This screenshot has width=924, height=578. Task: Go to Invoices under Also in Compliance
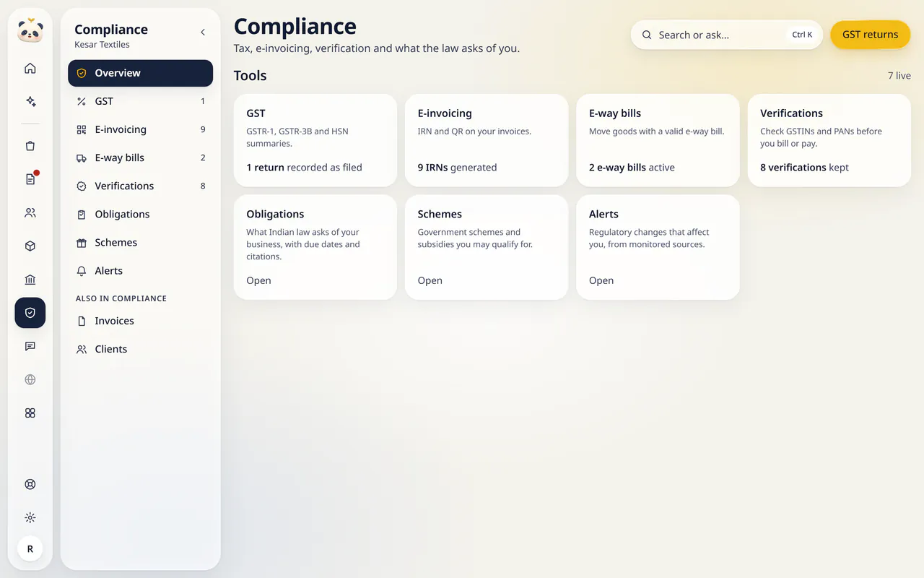[141, 321]
